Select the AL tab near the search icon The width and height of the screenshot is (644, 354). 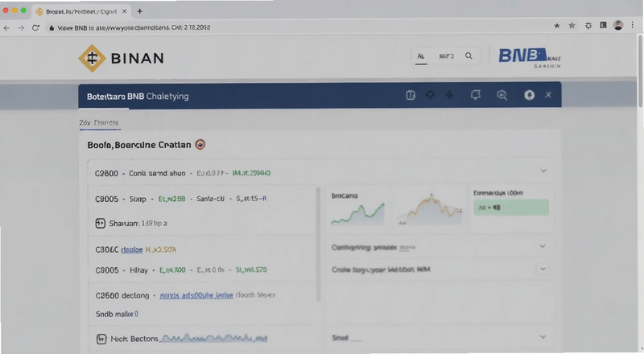pos(420,56)
